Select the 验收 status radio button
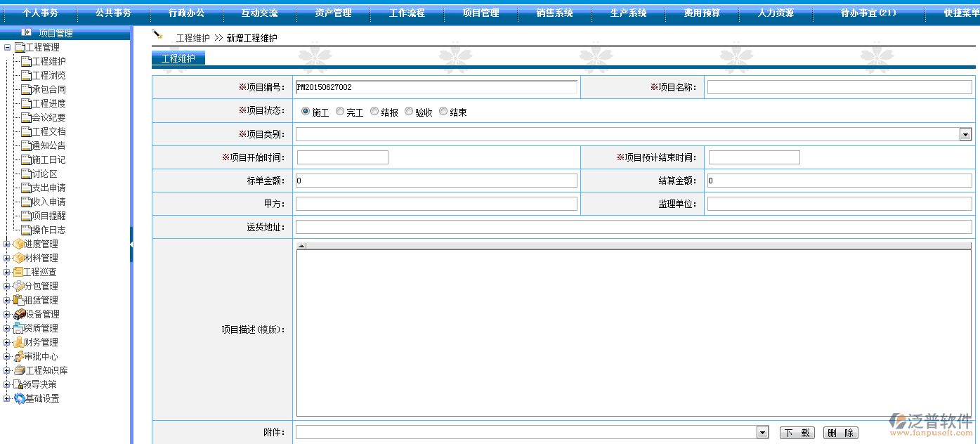Viewport: 980px width, 444px height. (408, 111)
